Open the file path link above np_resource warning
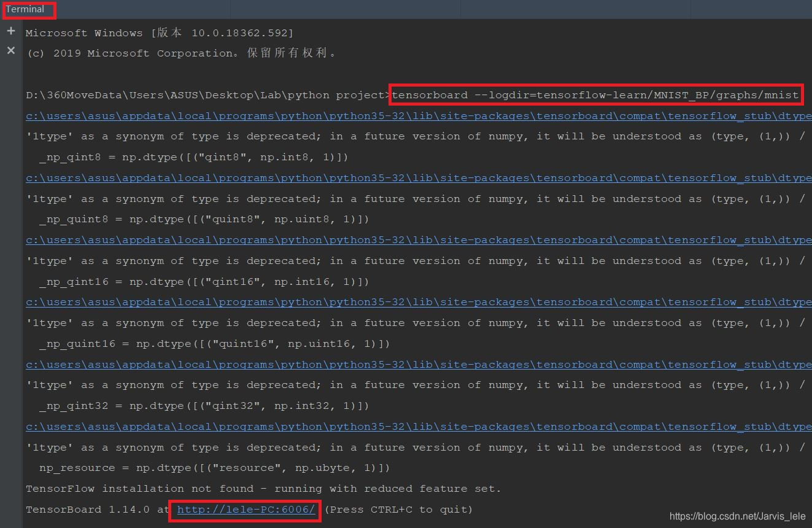 (x=419, y=427)
